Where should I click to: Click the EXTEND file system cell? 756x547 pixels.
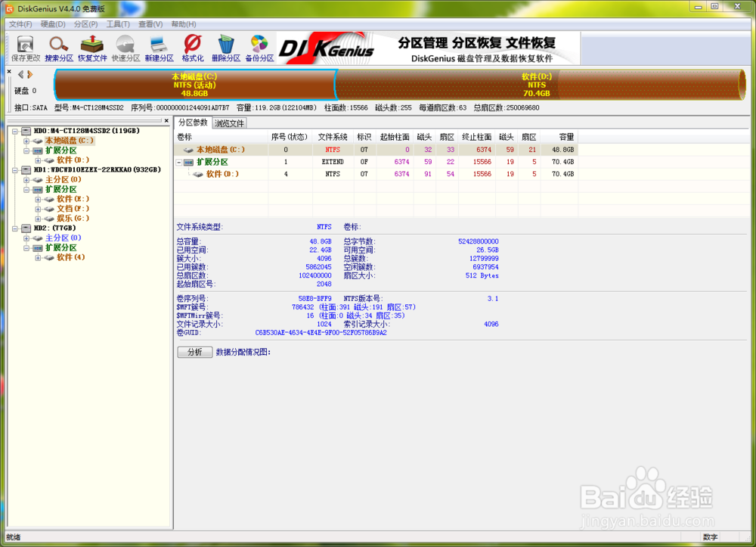(x=333, y=162)
